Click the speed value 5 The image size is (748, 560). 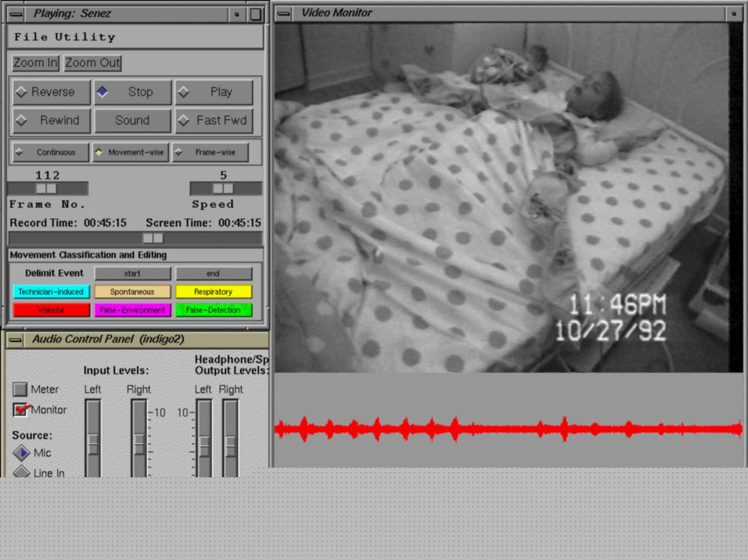pos(224,175)
